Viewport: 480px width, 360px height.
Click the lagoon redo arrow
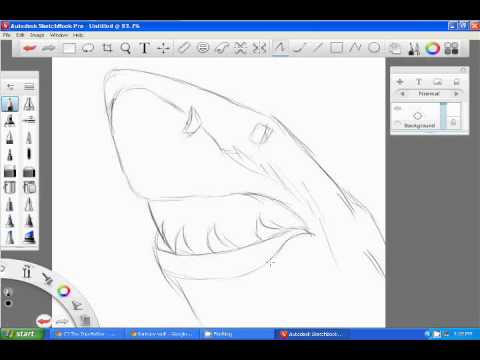[x=62, y=322]
